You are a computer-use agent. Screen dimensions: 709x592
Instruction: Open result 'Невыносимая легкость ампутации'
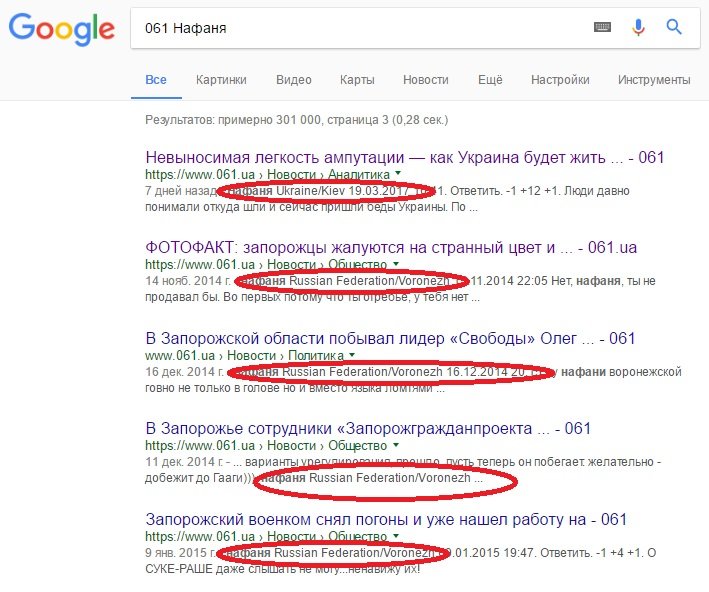click(405, 157)
